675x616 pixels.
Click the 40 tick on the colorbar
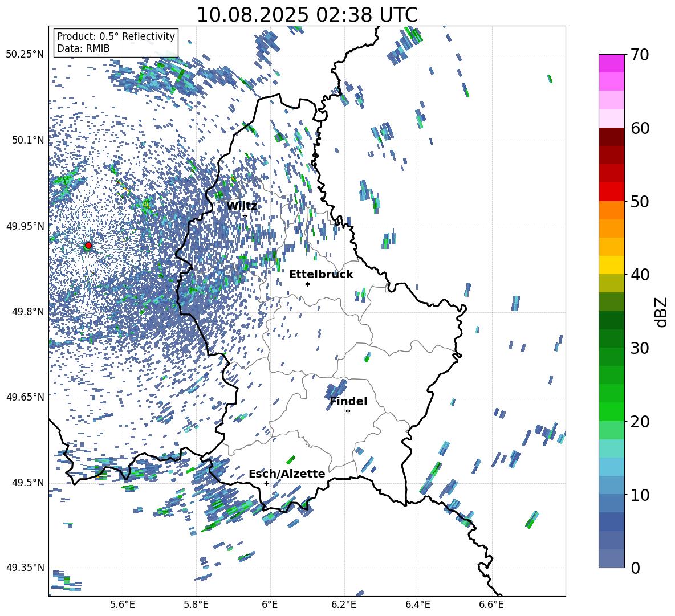point(640,275)
